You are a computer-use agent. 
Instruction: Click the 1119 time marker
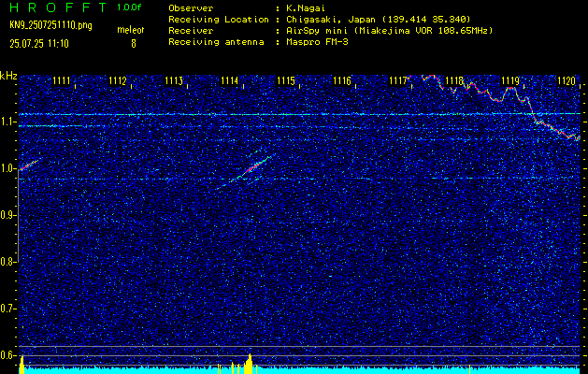(510, 80)
